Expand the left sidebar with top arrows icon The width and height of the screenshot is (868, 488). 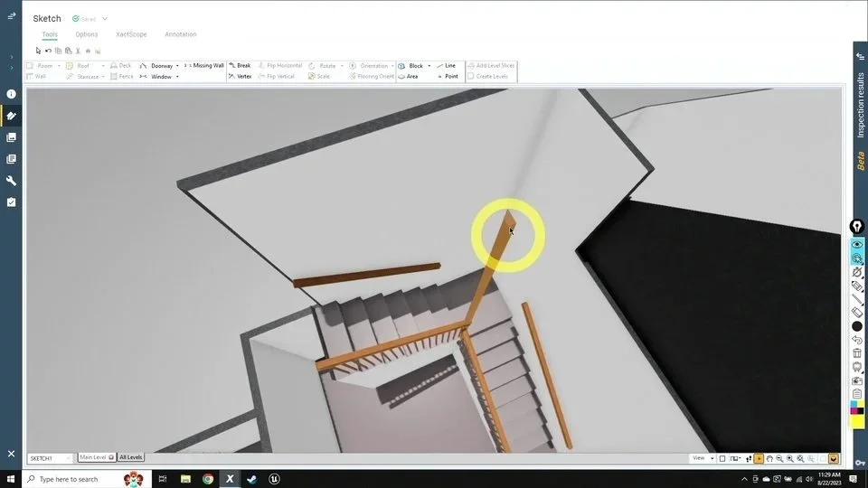click(11, 16)
